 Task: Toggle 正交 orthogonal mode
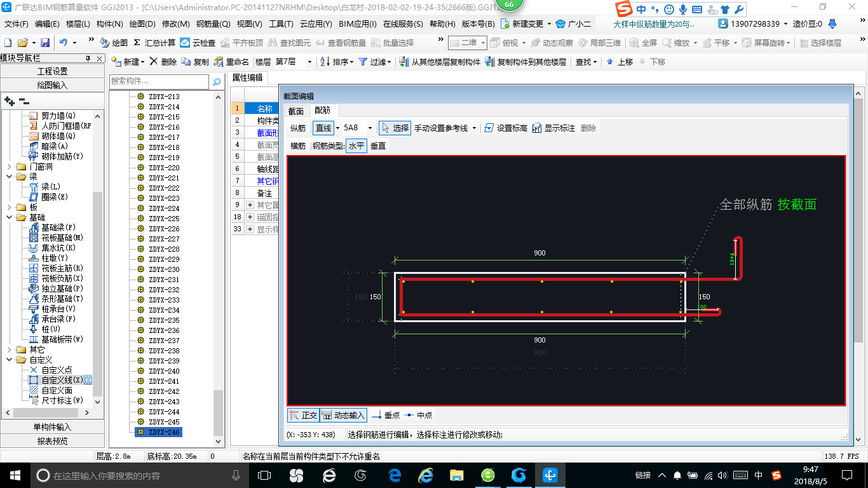click(x=303, y=415)
